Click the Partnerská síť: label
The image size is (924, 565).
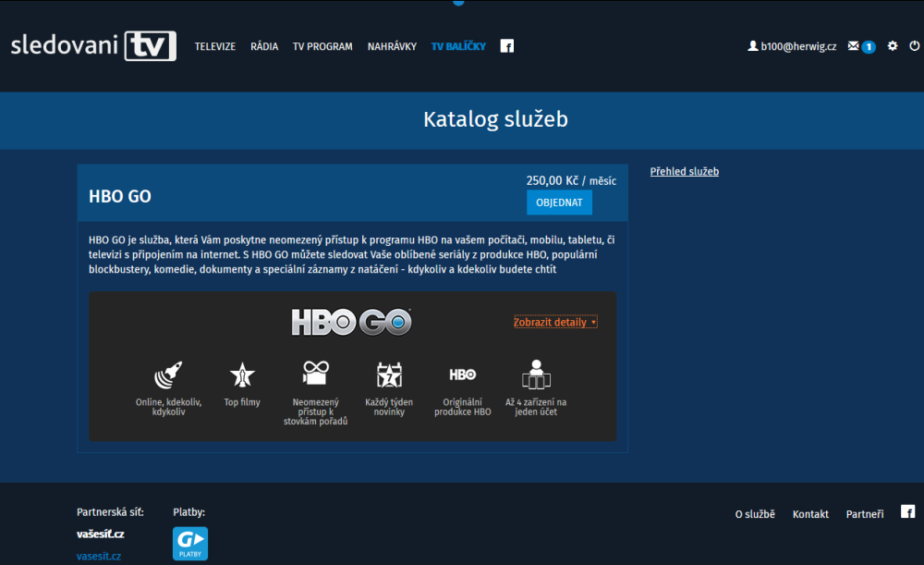point(110,512)
